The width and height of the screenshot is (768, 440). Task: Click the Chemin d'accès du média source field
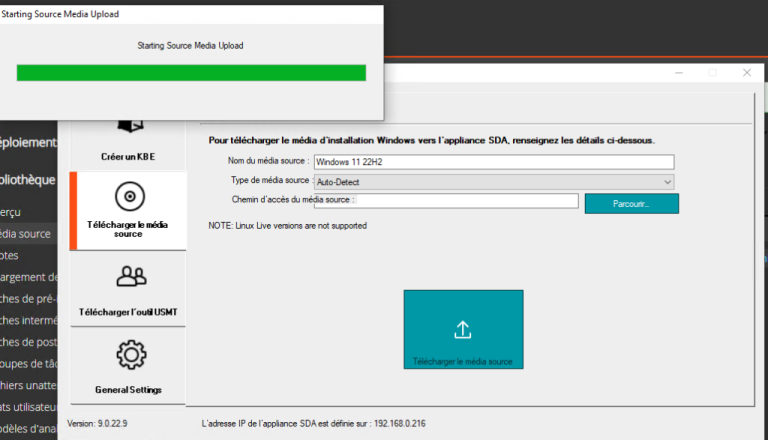(x=446, y=201)
